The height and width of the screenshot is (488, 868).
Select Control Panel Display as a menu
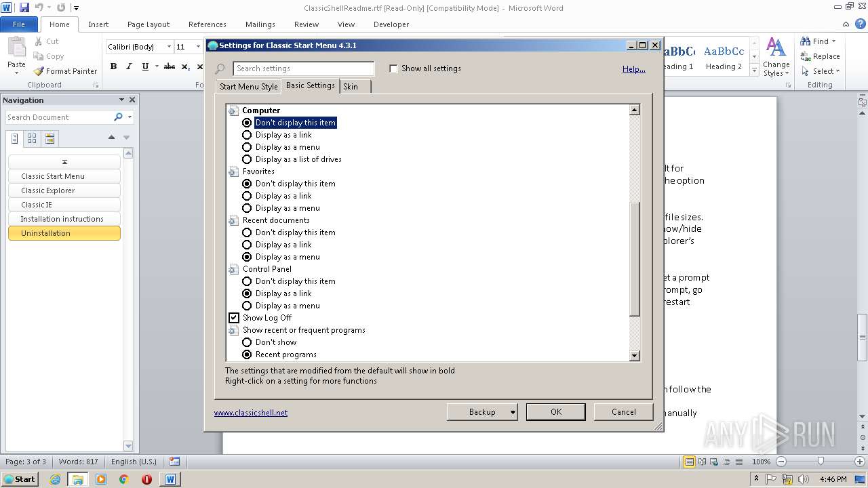coord(247,306)
